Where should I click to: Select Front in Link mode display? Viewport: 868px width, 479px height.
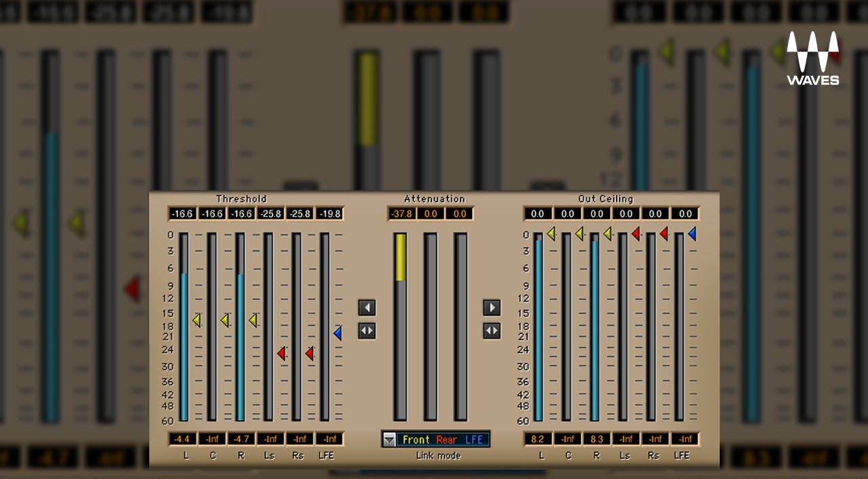pyautogui.click(x=416, y=440)
